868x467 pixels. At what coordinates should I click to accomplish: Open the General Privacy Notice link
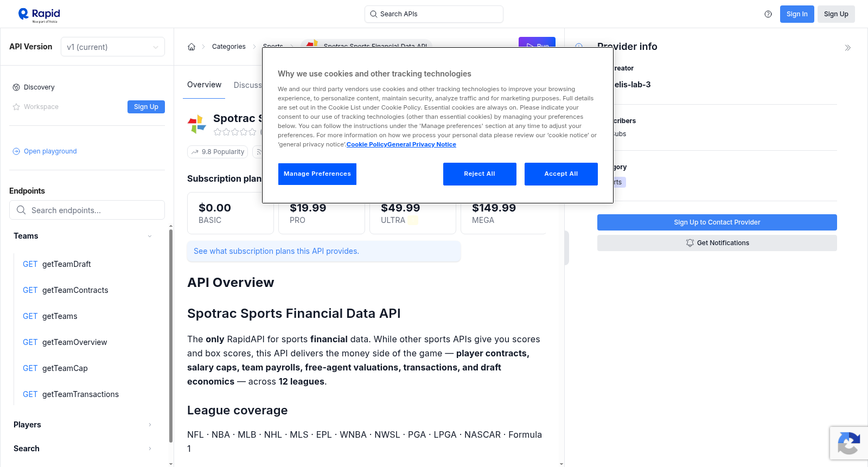point(421,144)
